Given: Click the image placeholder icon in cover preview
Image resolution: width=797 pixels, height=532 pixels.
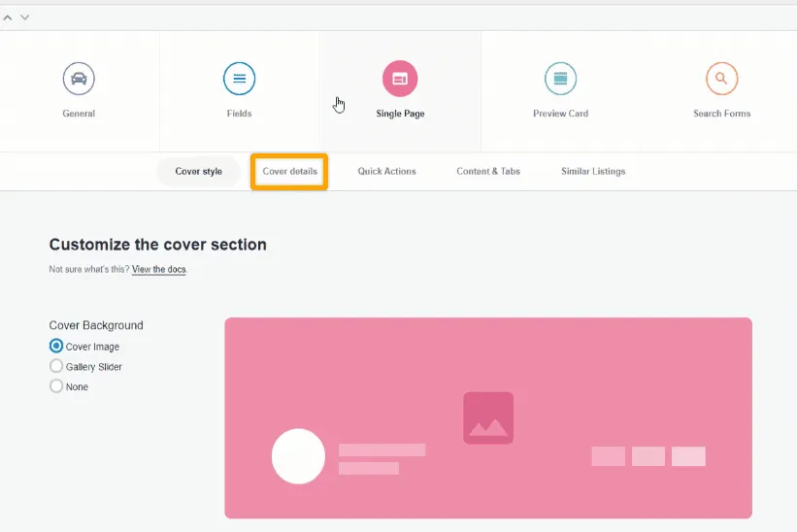Looking at the screenshot, I should pos(488,417).
